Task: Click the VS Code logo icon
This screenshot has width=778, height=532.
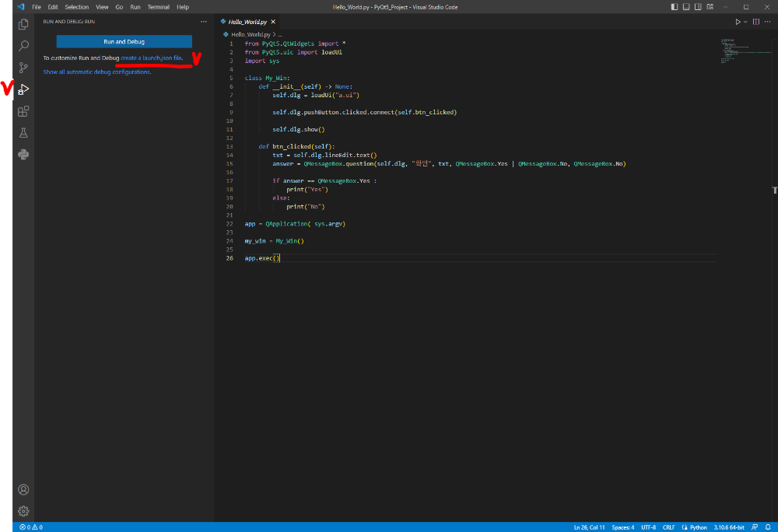Action: point(20,7)
